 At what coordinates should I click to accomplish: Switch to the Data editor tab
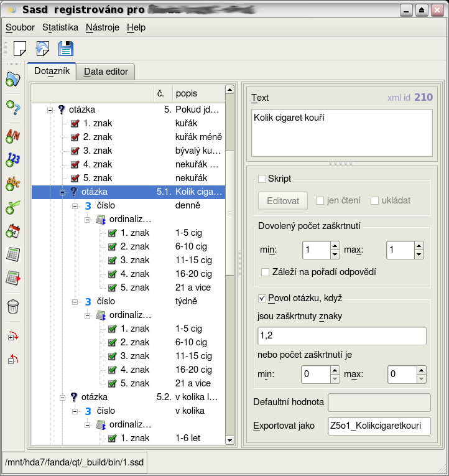click(x=106, y=72)
